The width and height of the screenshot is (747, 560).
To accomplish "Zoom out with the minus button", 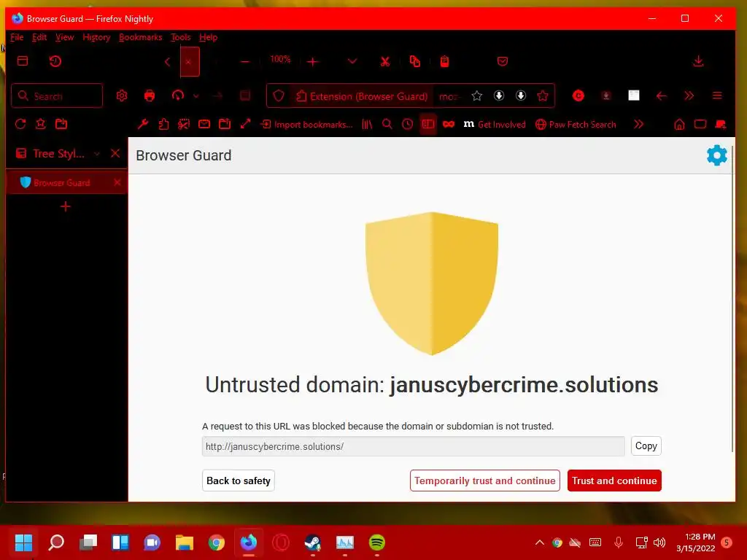I will tap(245, 61).
